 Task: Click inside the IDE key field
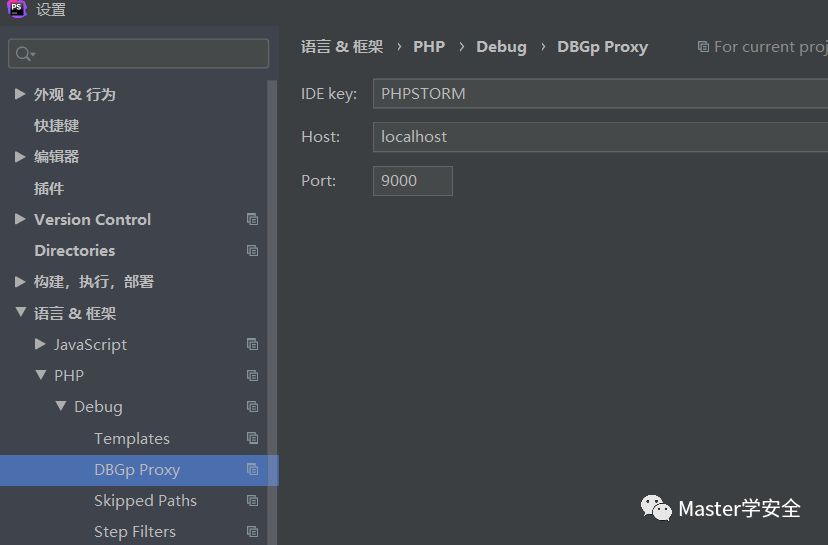pos(600,93)
